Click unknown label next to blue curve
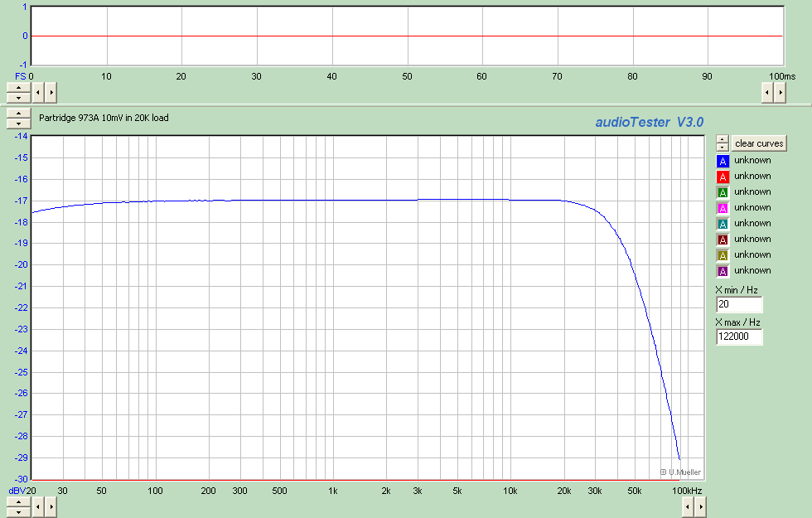Screen dimensions: 812x518 (x=752, y=161)
